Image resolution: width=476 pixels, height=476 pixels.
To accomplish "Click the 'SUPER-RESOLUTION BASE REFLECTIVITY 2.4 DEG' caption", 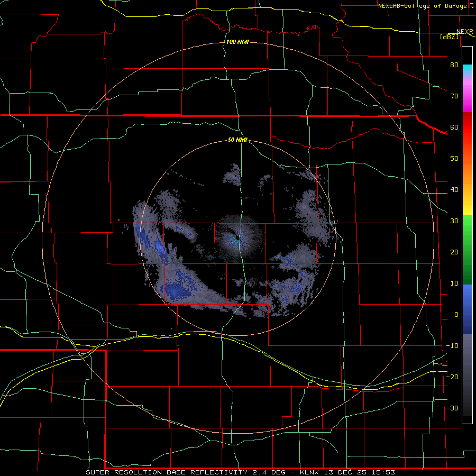I will [x=186, y=472].
